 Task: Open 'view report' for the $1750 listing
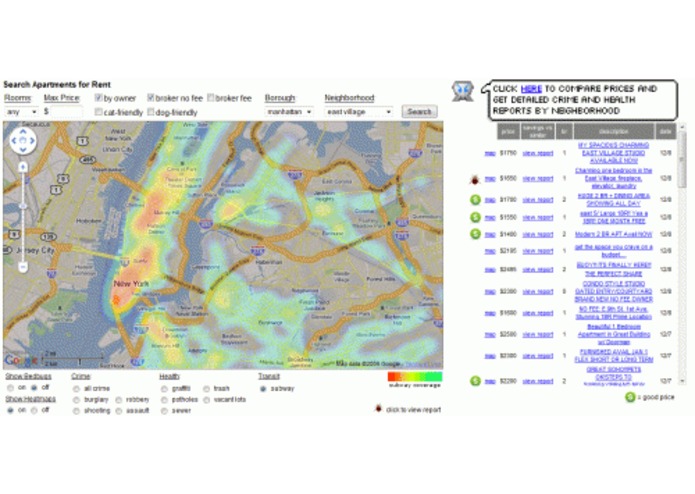pos(538,153)
